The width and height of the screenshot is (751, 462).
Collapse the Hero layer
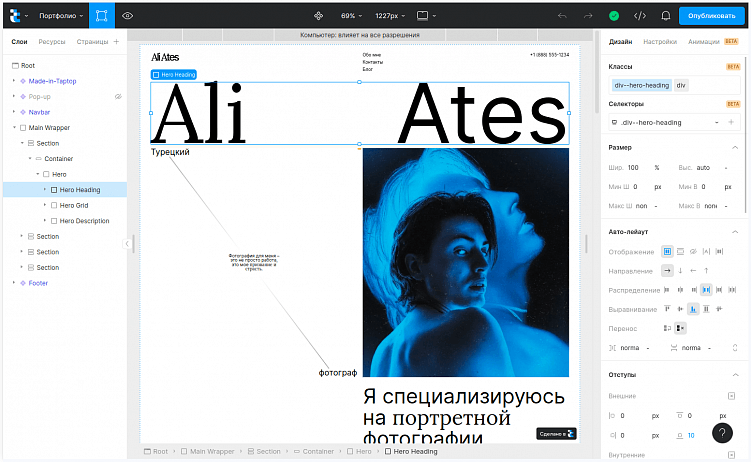click(37, 174)
